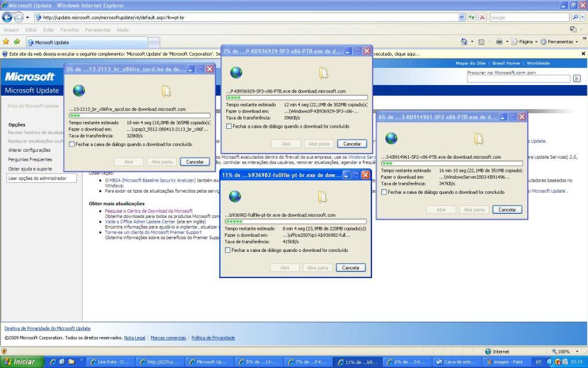This screenshot has width=588, height=368.
Task: Click the 5% download progress bar
Action: [x=140, y=116]
